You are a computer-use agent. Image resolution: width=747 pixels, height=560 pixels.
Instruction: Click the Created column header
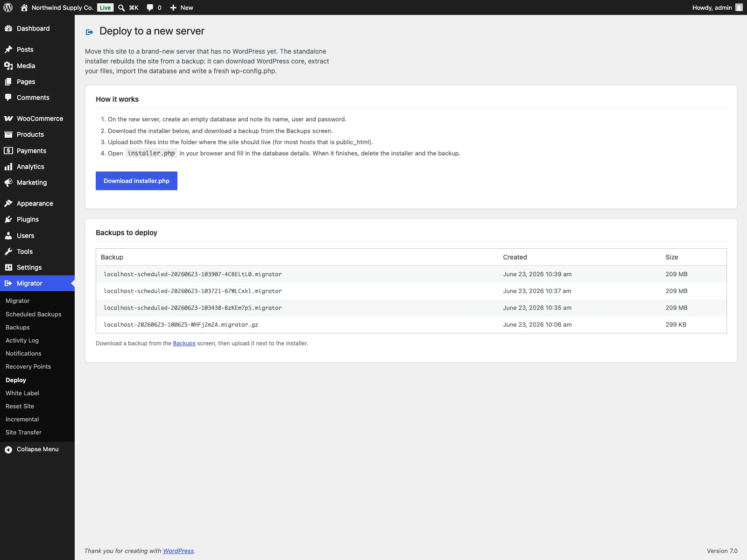pyautogui.click(x=515, y=257)
